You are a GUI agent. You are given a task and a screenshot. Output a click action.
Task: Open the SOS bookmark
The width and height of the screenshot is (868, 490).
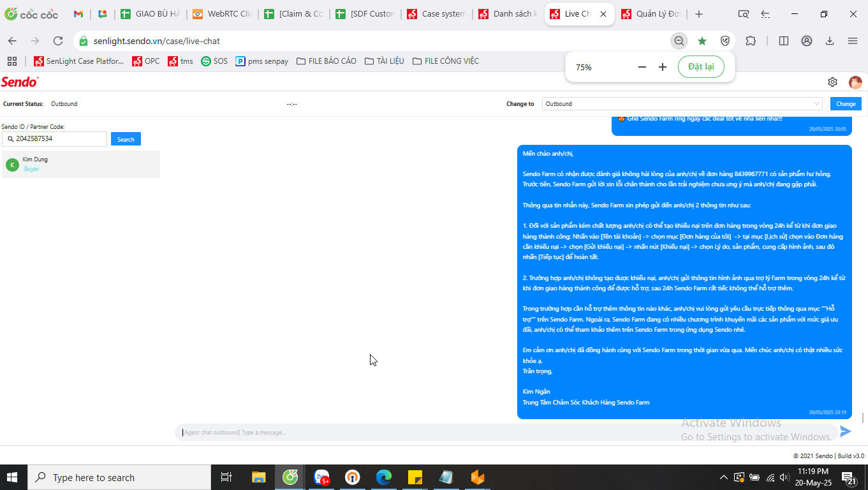tap(214, 61)
